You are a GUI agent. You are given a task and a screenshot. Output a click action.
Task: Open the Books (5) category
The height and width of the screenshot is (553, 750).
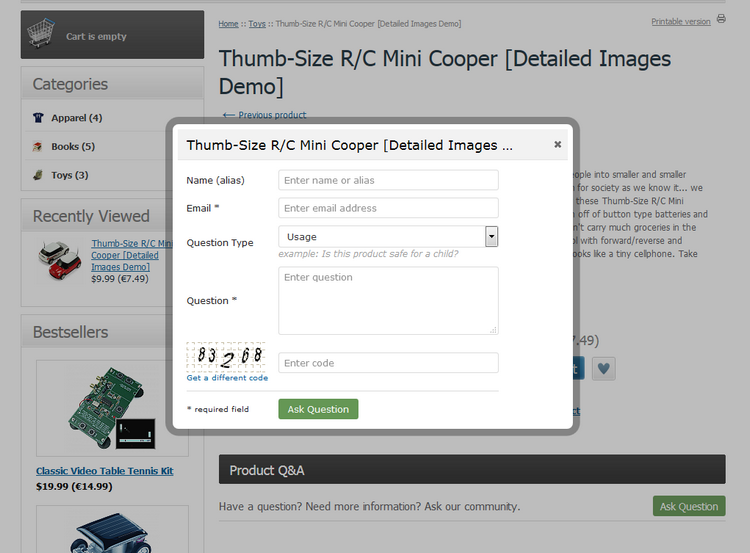pos(73,146)
